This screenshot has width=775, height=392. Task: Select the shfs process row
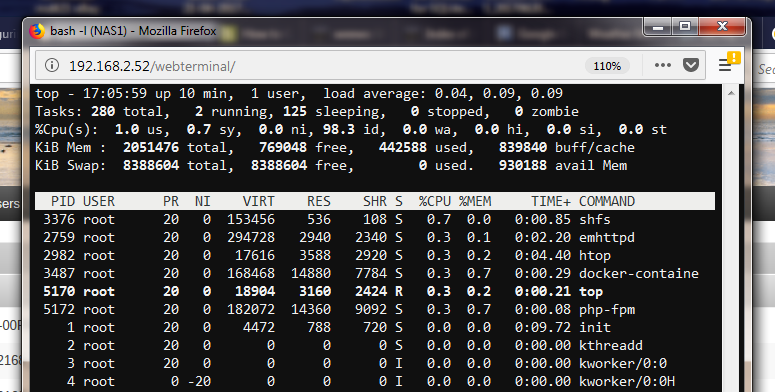[375, 219]
